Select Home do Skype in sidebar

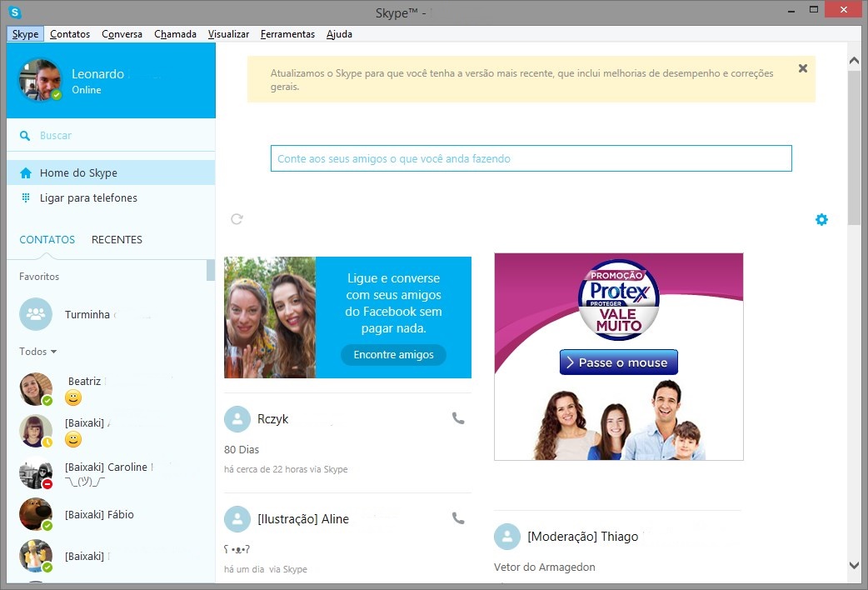(111, 172)
